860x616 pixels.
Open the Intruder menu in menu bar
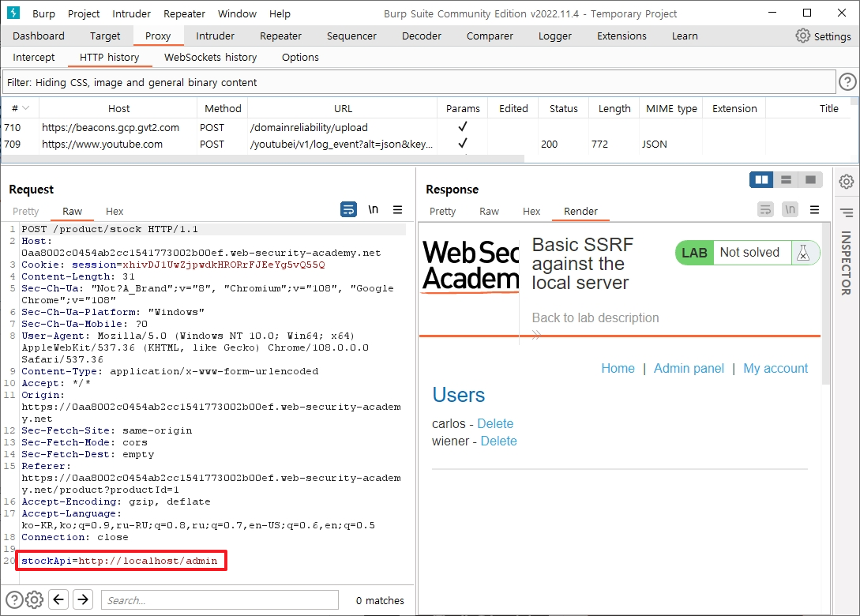click(132, 13)
